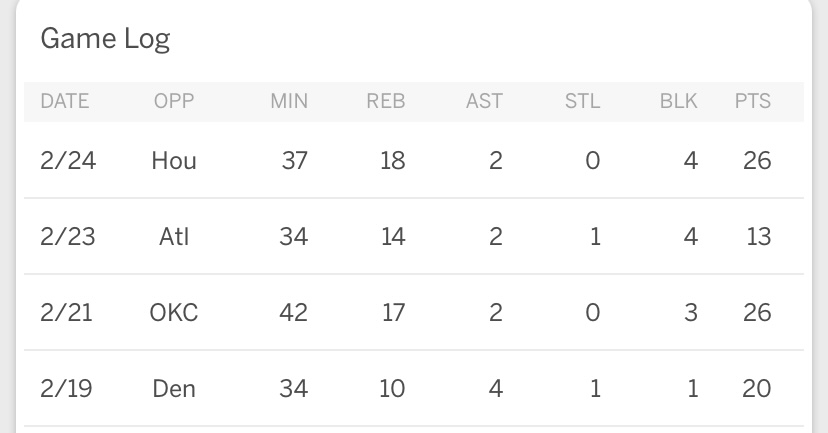Screen dimensions: 828x433
Task: Click the STL column header
Action: pyautogui.click(x=582, y=101)
